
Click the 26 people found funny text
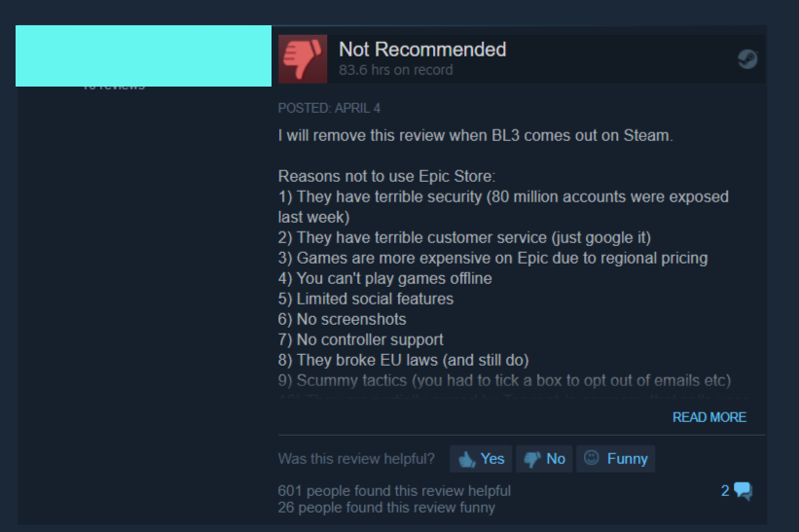[x=386, y=508]
